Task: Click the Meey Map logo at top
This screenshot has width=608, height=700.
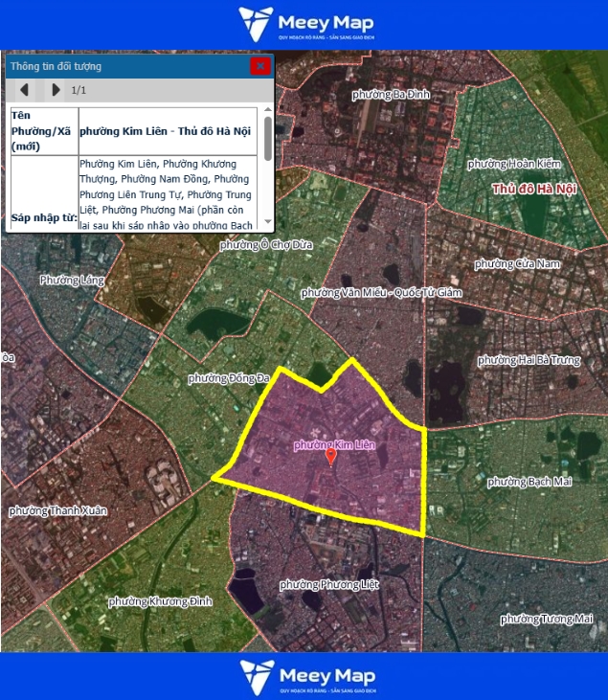Action: 304,24
